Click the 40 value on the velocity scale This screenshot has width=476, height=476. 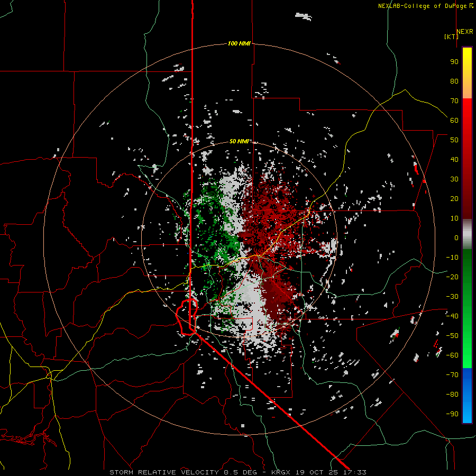coord(454,159)
